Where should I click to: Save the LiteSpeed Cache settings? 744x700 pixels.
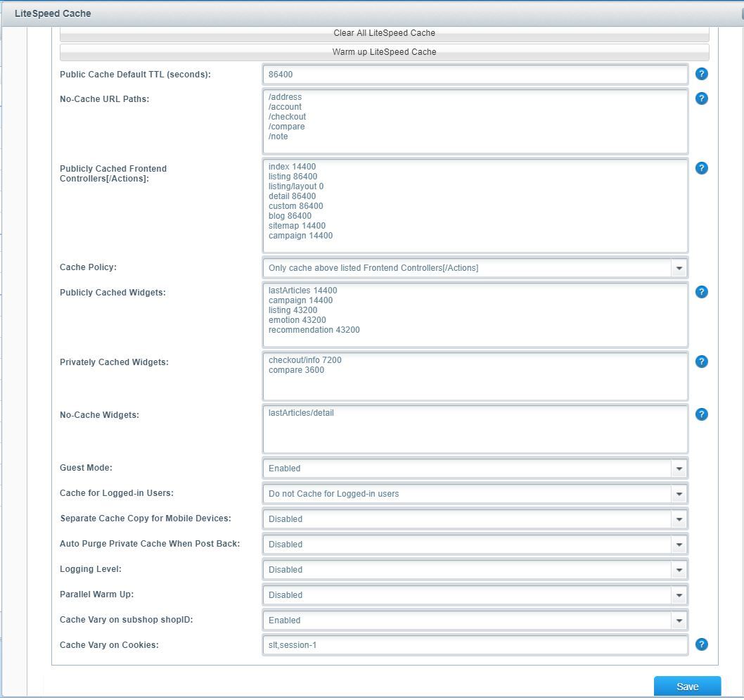pos(687,687)
